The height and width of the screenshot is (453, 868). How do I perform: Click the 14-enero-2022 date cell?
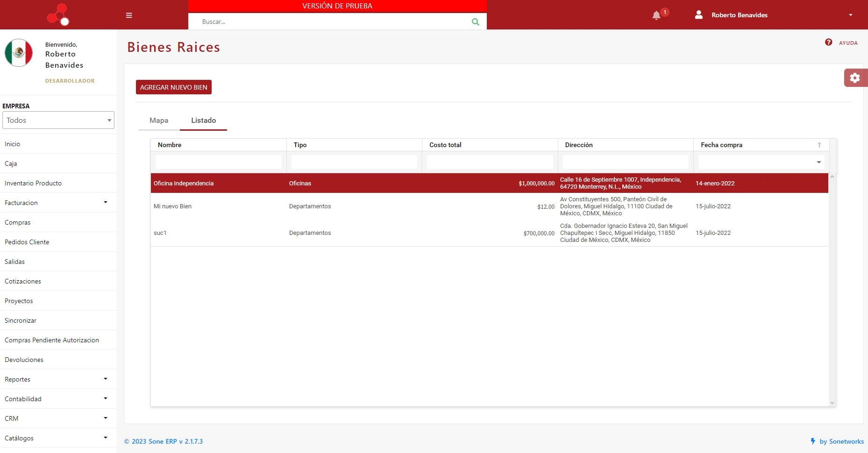[x=715, y=184]
